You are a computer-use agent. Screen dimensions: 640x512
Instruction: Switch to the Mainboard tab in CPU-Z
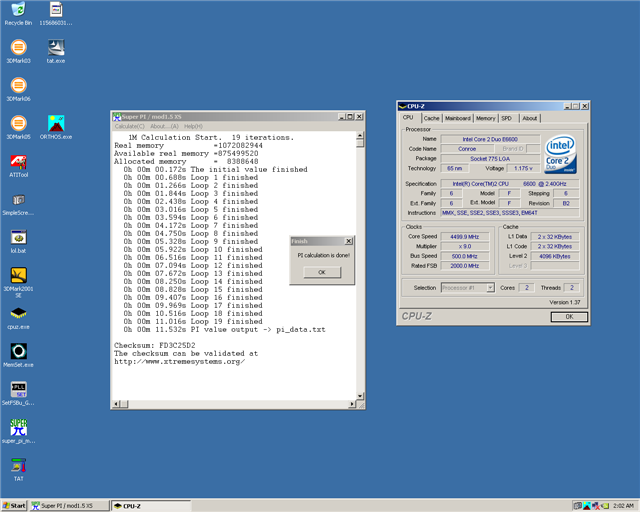coord(457,118)
